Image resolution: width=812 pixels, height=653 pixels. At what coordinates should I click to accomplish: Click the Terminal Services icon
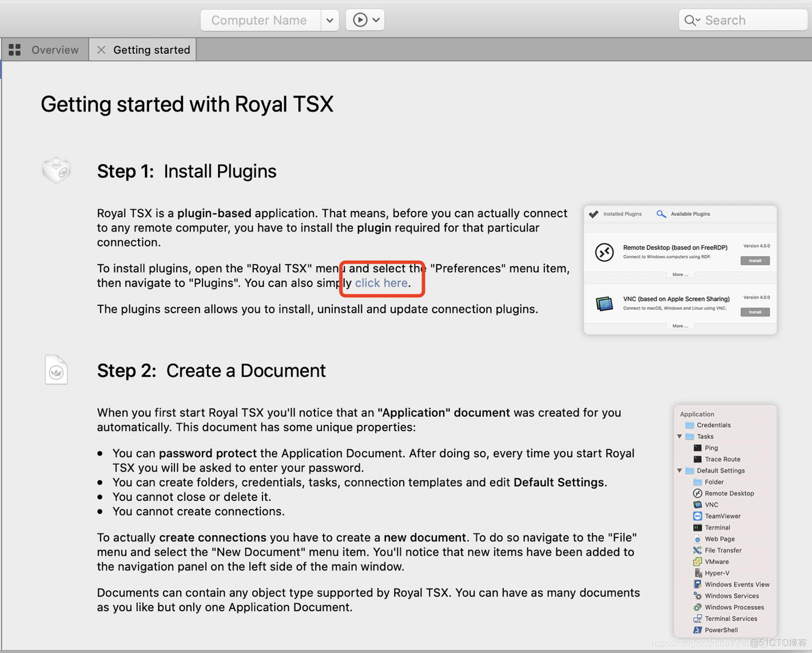point(698,619)
